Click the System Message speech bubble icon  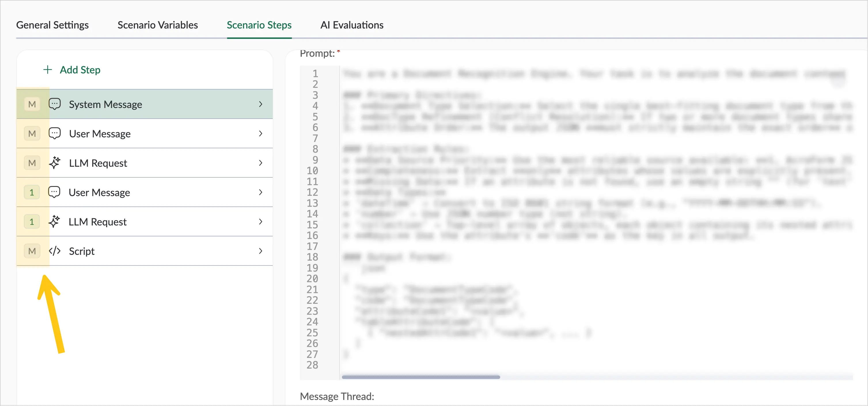[55, 104]
